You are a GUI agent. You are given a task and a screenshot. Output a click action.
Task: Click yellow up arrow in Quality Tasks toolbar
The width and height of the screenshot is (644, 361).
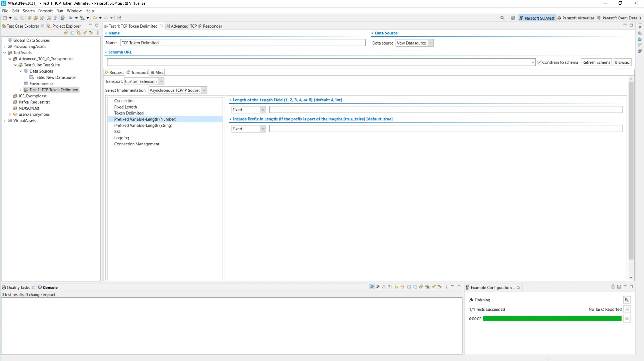(x=402, y=287)
